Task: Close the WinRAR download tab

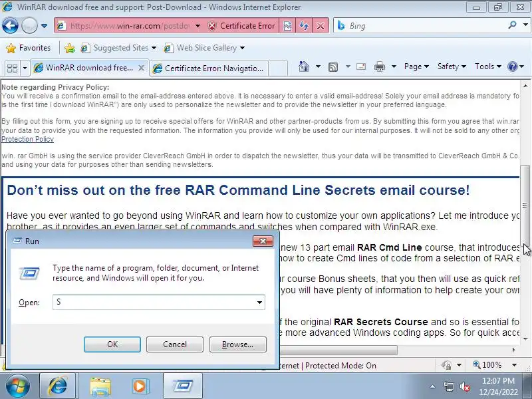Action: [x=141, y=68]
